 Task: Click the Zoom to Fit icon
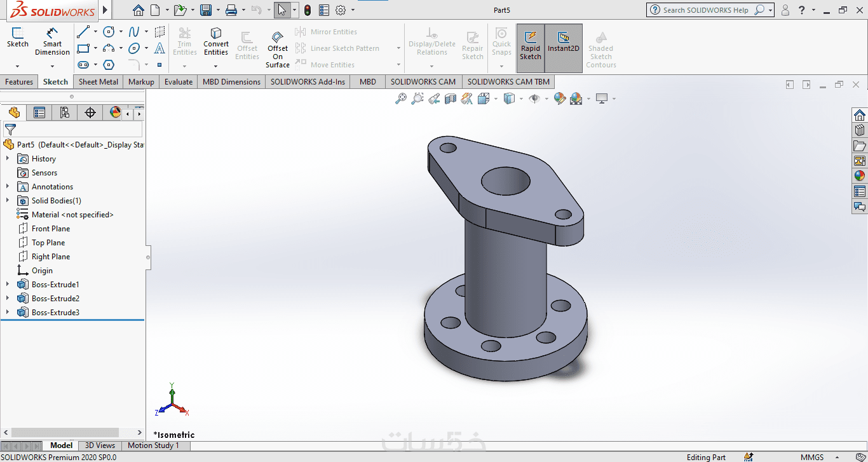401,99
